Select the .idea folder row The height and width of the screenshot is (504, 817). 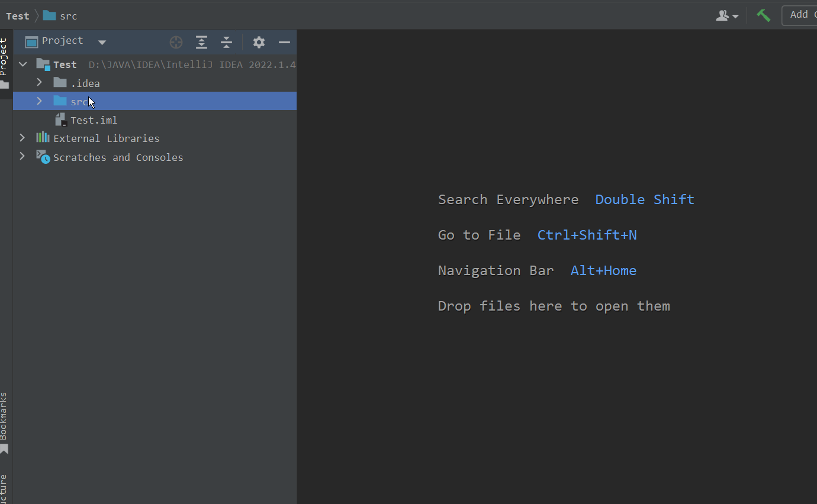point(155,83)
